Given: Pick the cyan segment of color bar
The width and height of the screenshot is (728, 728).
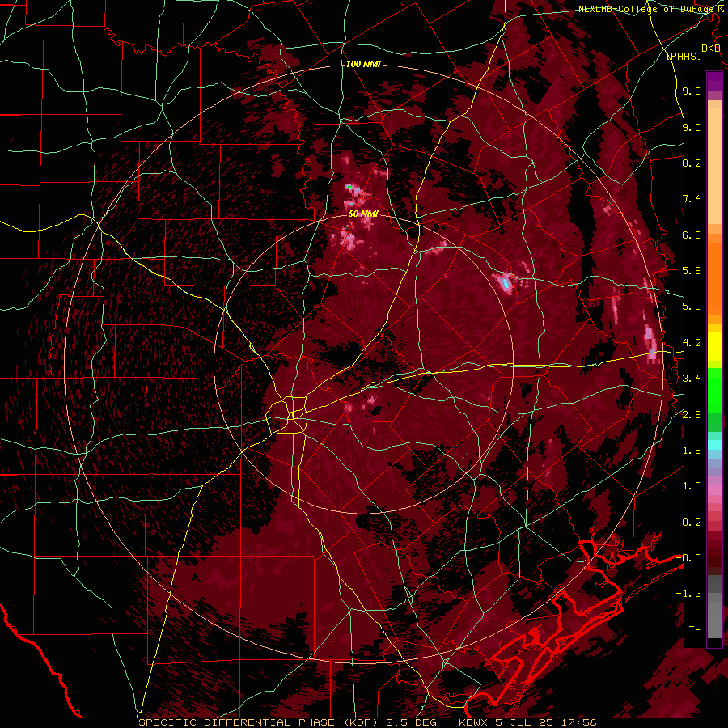Looking at the screenshot, I should click(x=714, y=445).
